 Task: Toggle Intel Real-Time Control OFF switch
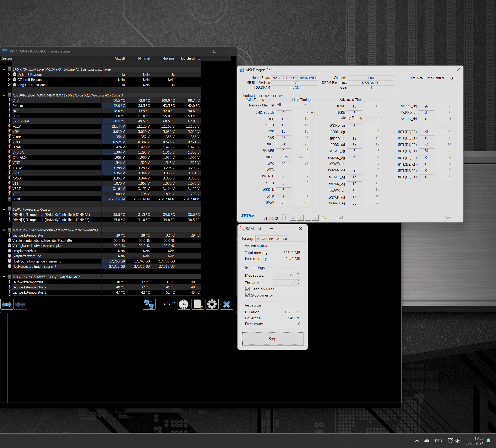point(453,78)
